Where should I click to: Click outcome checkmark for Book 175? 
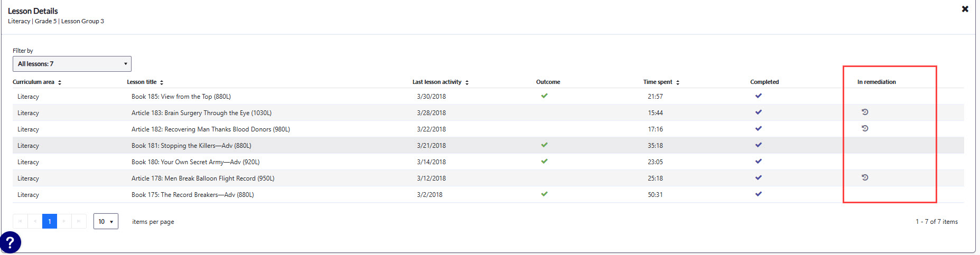pyautogui.click(x=544, y=194)
